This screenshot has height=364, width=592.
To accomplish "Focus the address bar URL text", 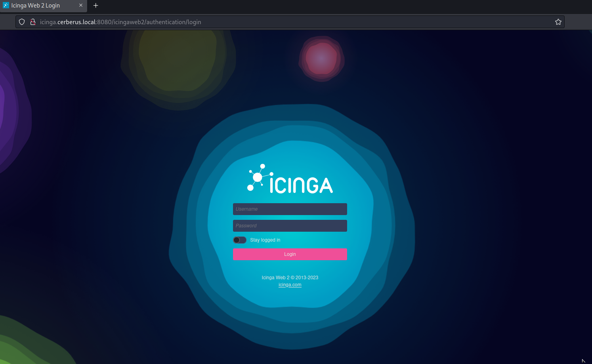I will click(x=120, y=22).
